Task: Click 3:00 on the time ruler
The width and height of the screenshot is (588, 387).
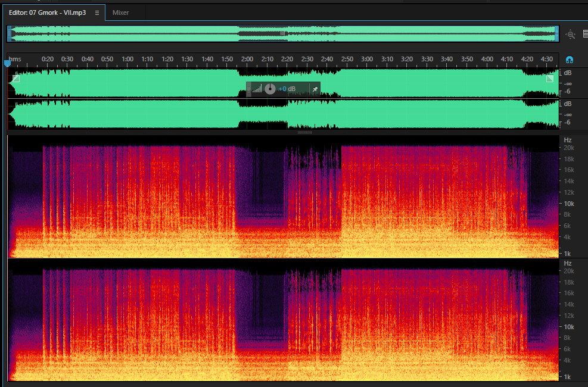Action: click(x=367, y=59)
